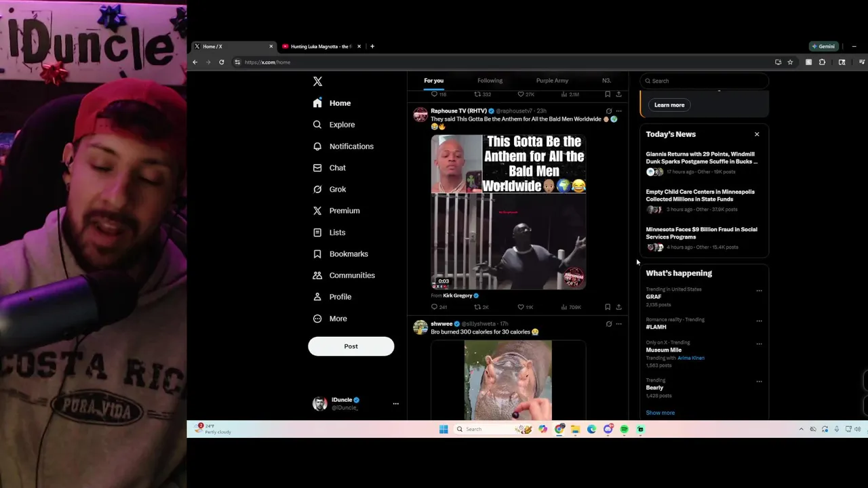Open the #LAMH trending topic
Screen dimensions: 868x488
[x=656, y=327]
